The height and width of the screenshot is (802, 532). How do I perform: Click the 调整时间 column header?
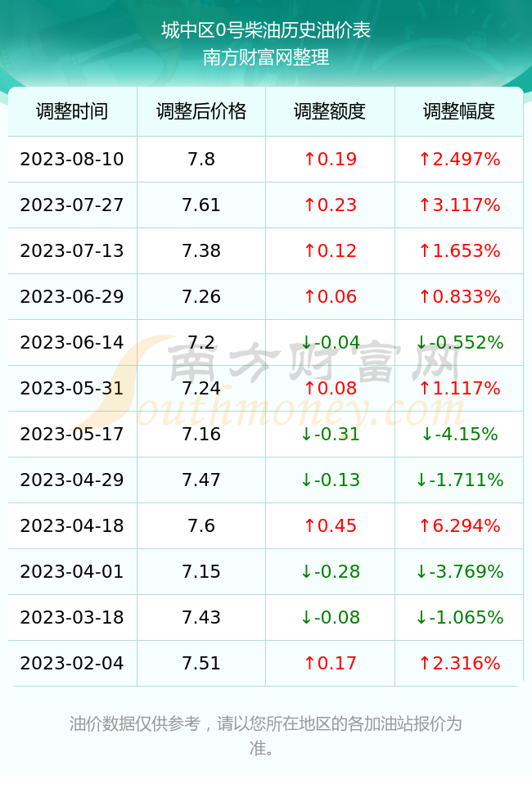[x=72, y=111]
